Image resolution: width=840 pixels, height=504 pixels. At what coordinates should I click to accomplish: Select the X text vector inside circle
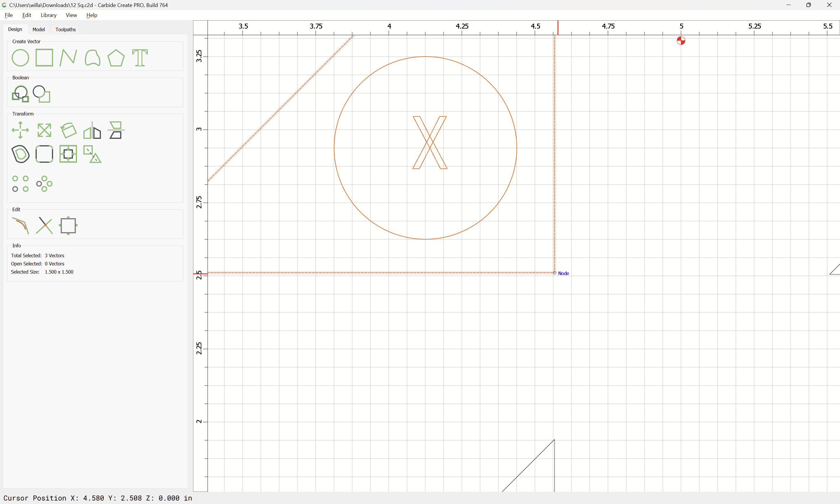430,142
